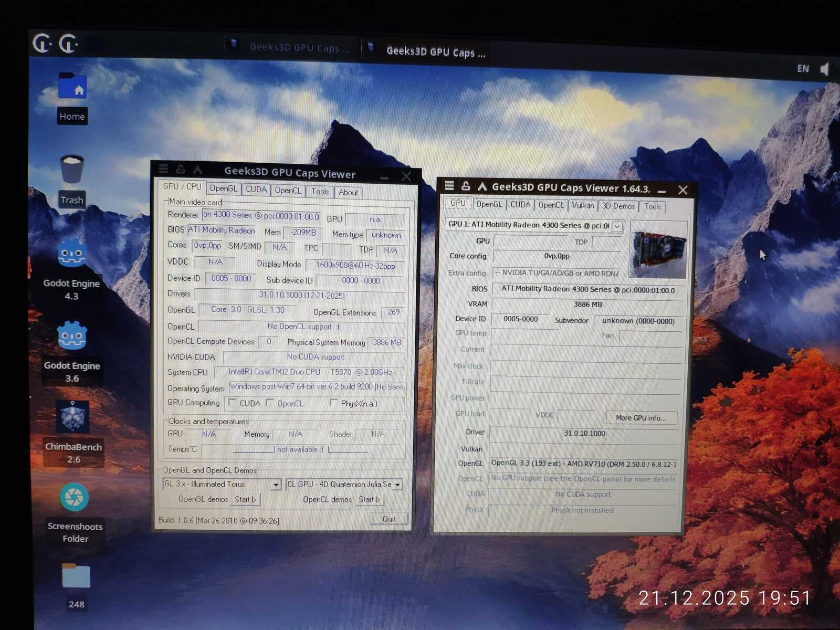840x630 pixels.
Task: Click the Extra config NVIDIA TU/GA/AD/GB field
Action: 557,273
